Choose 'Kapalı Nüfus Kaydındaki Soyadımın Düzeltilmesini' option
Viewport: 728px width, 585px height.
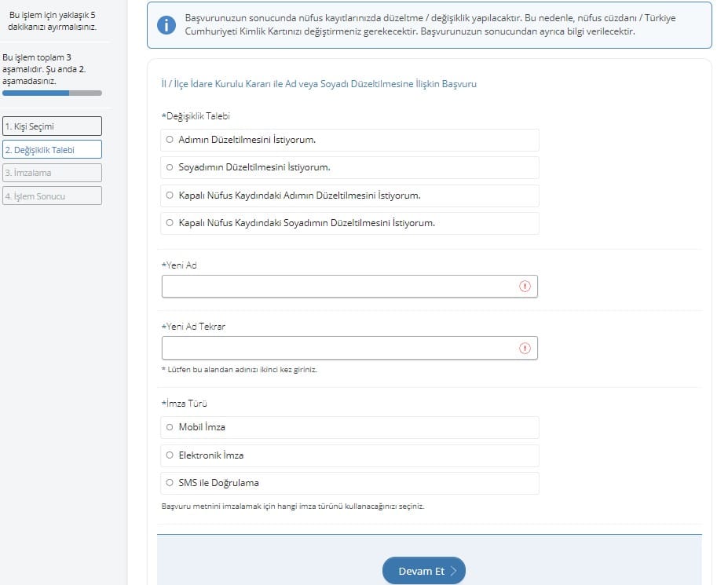[x=170, y=223]
